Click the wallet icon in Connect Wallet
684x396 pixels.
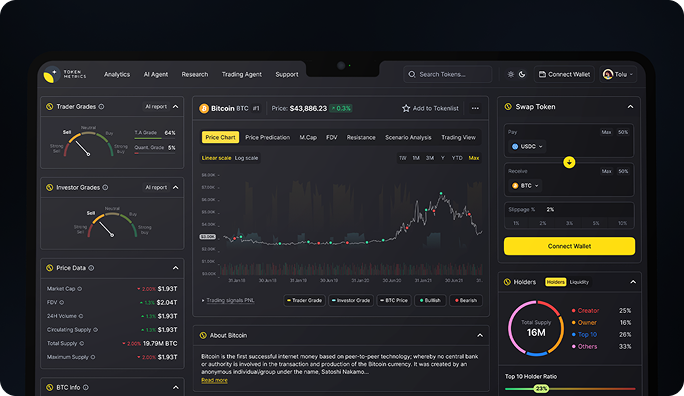(x=542, y=75)
